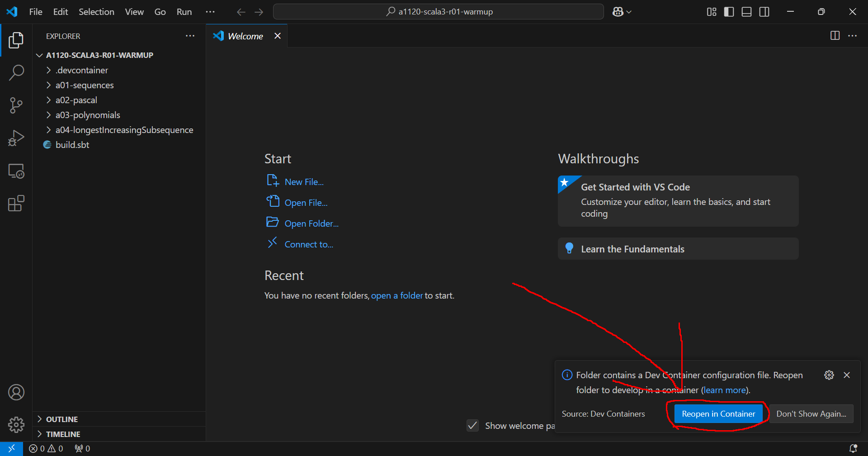Expand the .devcontainer folder

tap(82, 70)
